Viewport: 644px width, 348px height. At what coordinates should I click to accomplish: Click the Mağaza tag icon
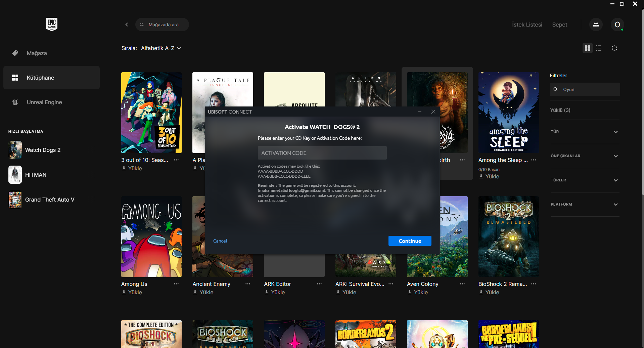tap(15, 53)
